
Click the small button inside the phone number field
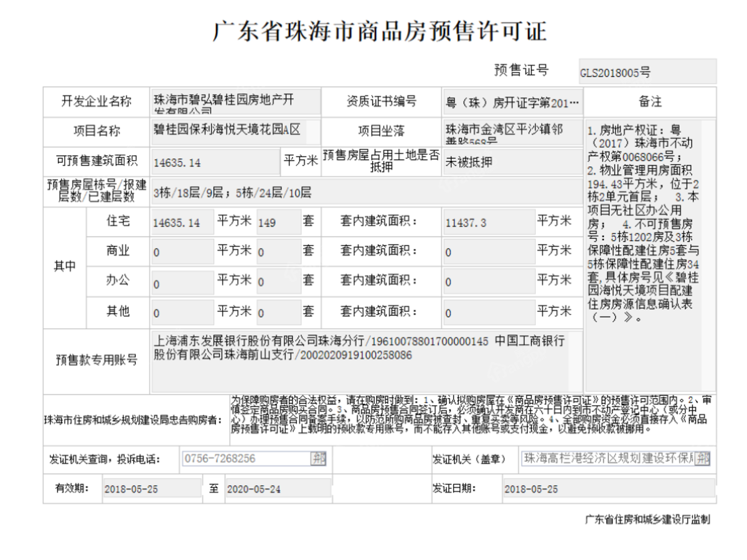point(318,459)
